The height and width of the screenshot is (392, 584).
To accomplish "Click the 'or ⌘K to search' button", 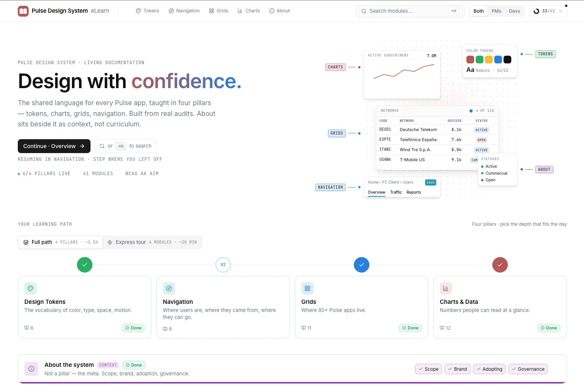I will [x=125, y=146].
